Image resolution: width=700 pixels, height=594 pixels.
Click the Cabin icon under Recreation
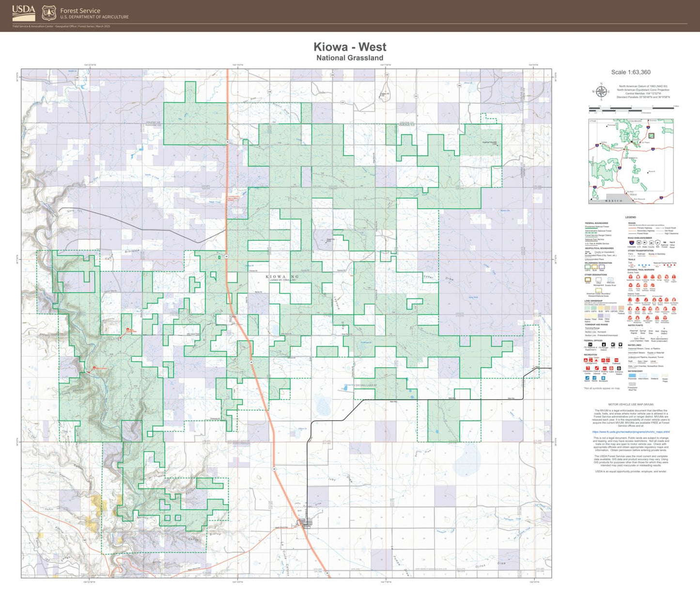610,369
